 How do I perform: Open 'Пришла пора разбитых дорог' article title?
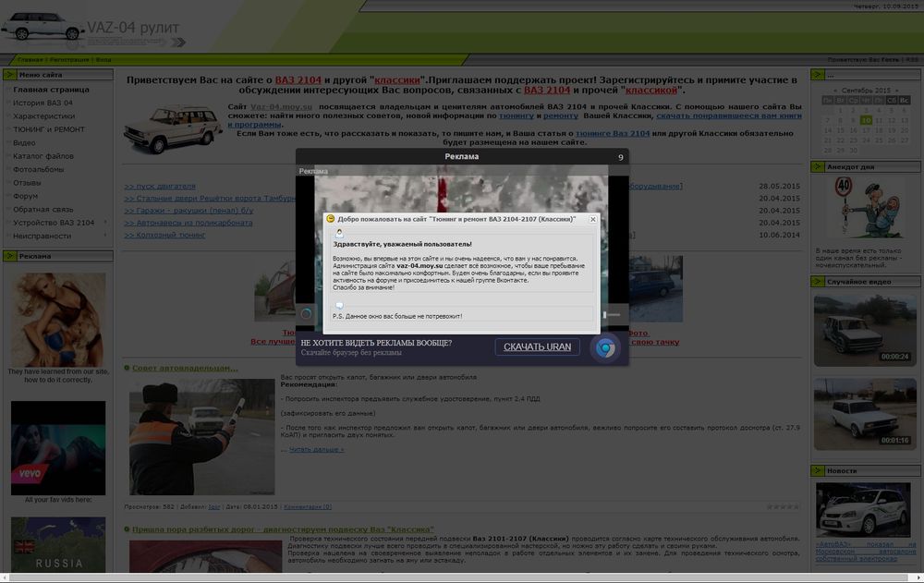(x=283, y=529)
